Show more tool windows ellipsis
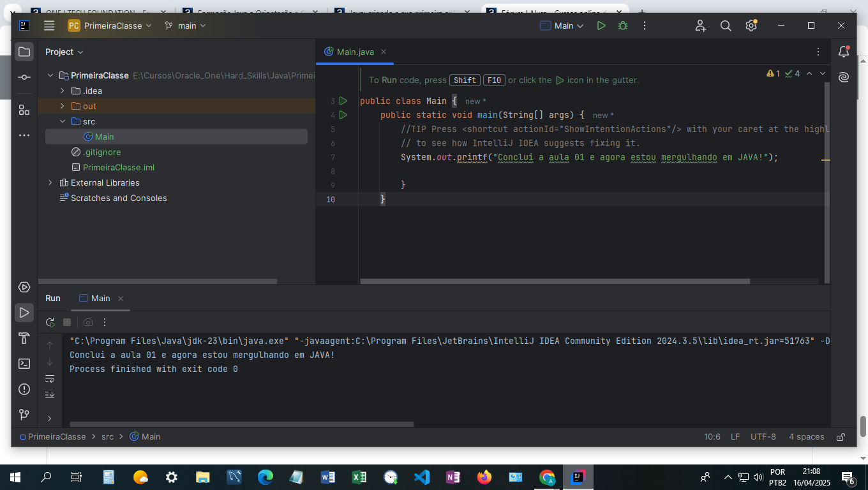Image resolution: width=868 pixels, height=490 pixels. coord(24,135)
